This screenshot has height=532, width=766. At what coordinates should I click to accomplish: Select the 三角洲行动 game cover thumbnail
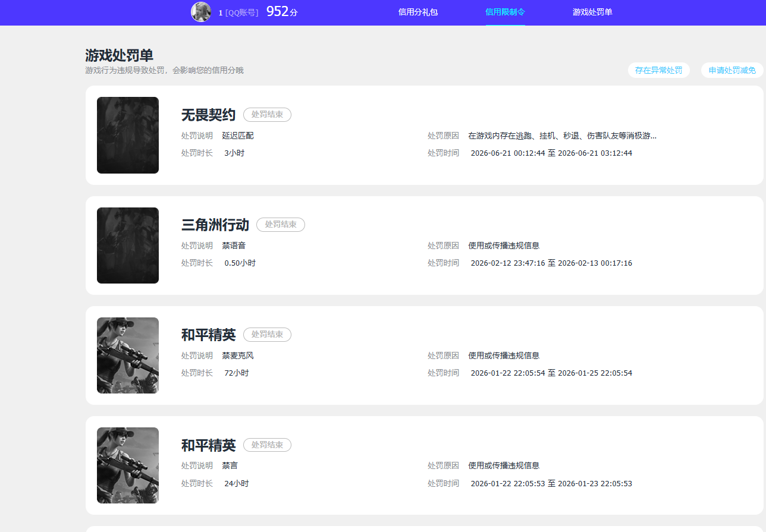[128, 245]
